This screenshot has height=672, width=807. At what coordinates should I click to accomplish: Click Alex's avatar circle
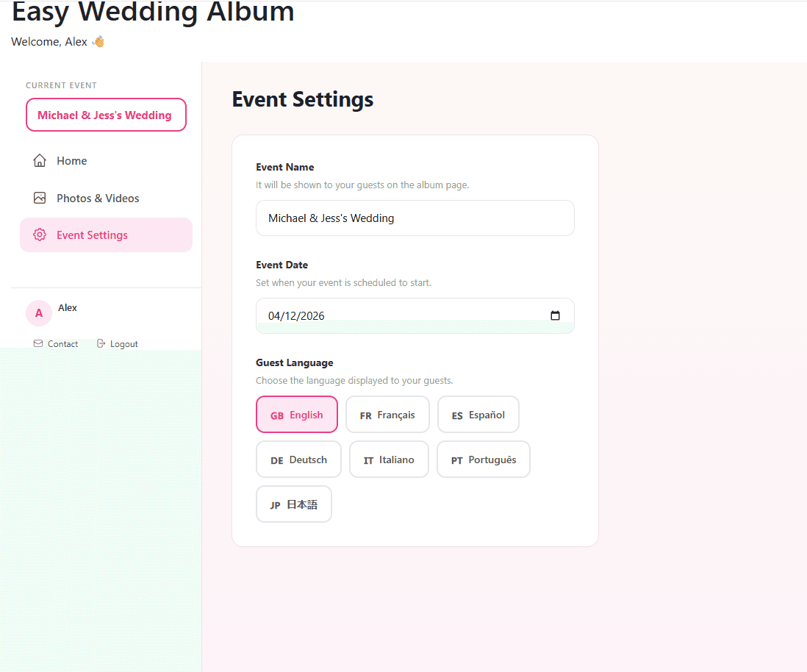tap(39, 313)
